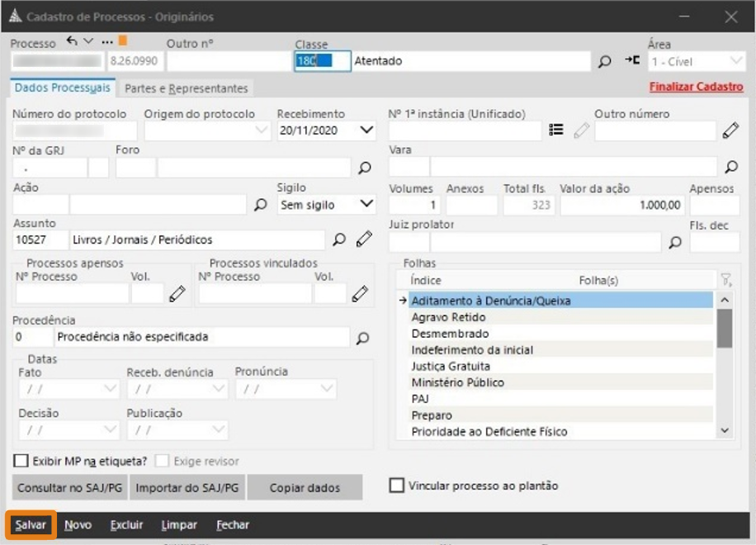Screen dimensions: 756x545
Task: Enable Exibir MP na etiqueta checkbox
Action: pyautogui.click(x=21, y=462)
